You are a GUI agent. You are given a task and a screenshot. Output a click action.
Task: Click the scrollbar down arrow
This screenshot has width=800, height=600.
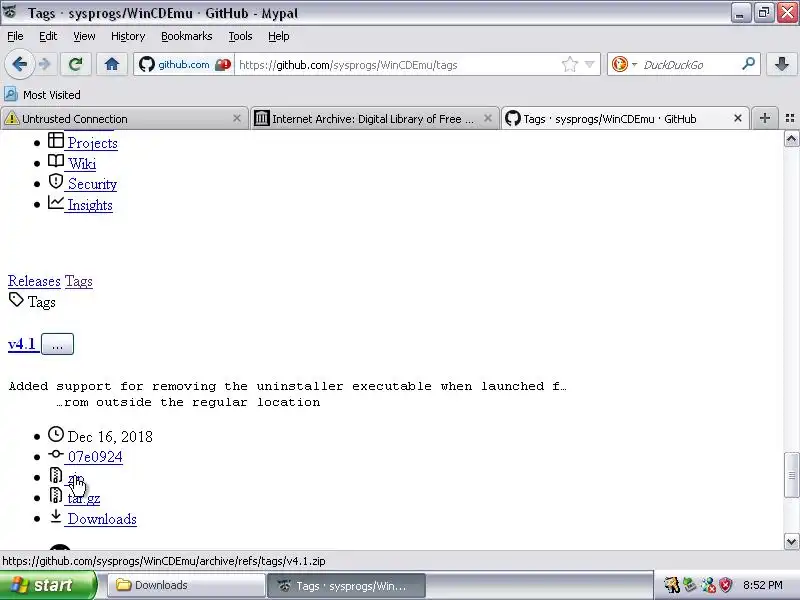[791, 541]
